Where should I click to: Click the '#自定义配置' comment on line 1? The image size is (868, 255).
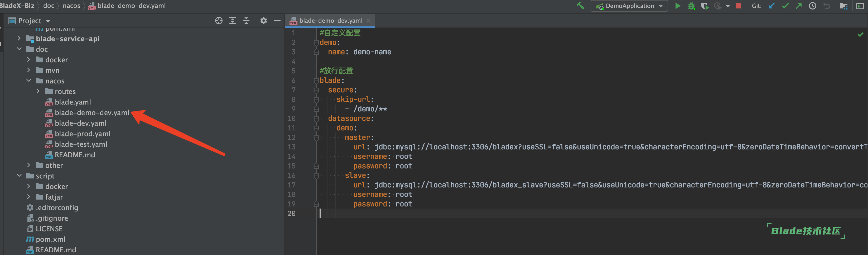click(x=340, y=33)
